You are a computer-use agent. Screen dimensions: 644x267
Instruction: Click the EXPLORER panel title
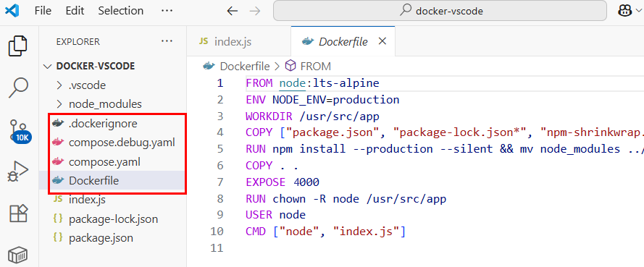pos(78,41)
